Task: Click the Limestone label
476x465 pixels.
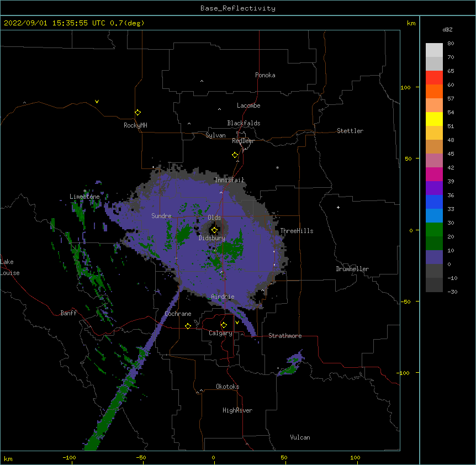Action: [x=84, y=197]
